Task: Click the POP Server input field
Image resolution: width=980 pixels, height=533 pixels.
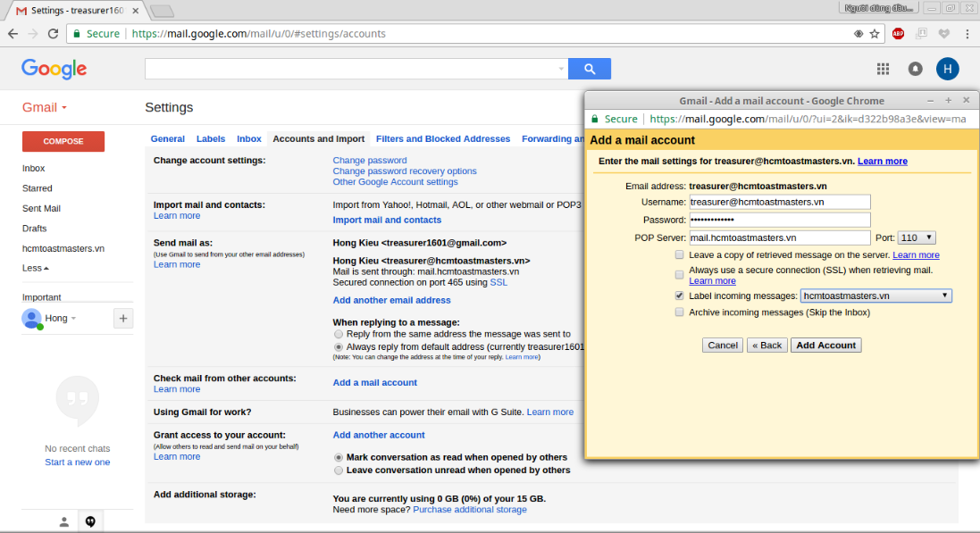Action: (x=779, y=237)
